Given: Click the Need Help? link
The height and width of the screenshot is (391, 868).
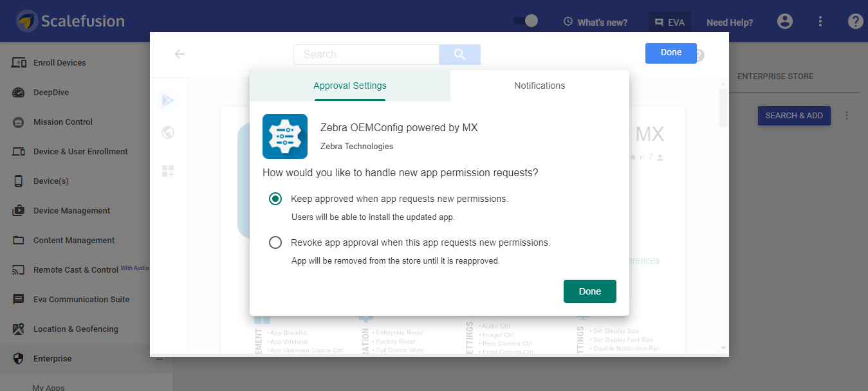Looking at the screenshot, I should tap(730, 22).
